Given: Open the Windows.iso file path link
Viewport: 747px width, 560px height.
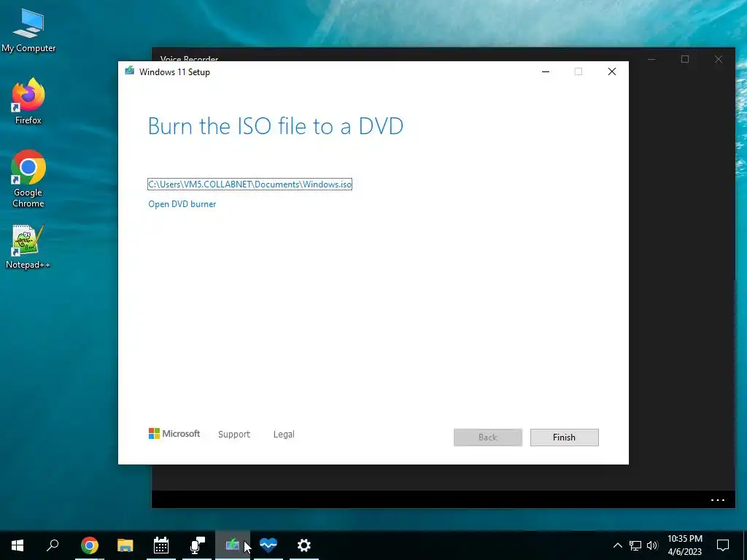Looking at the screenshot, I should pyautogui.click(x=250, y=184).
